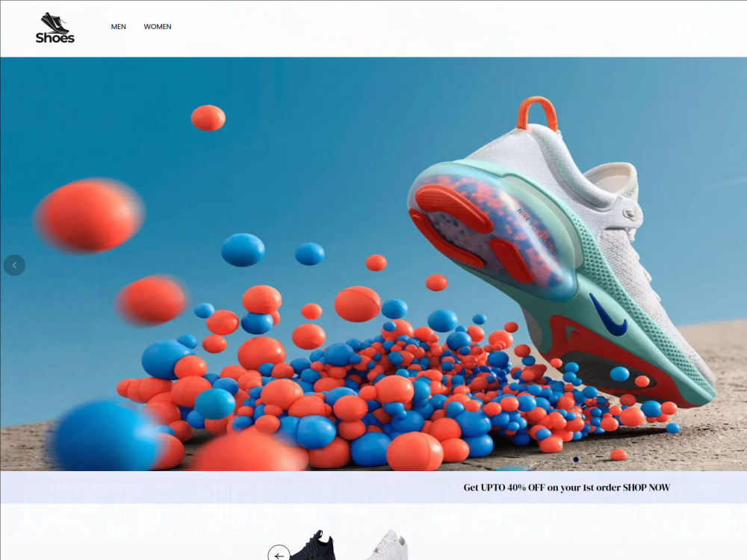Image resolution: width=747 pixels, height=560 pixels.
Task: Click the circled left arrow in the product carousel
Action: (279, 554)
